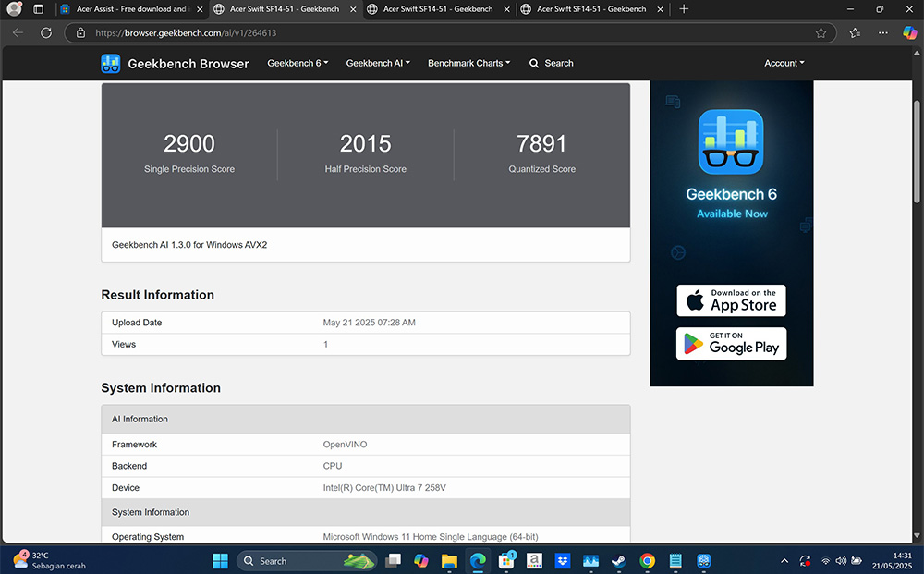The image size is (924, 574).
Task: Launch Steam from the taskbar
Action: coord(619,561)
